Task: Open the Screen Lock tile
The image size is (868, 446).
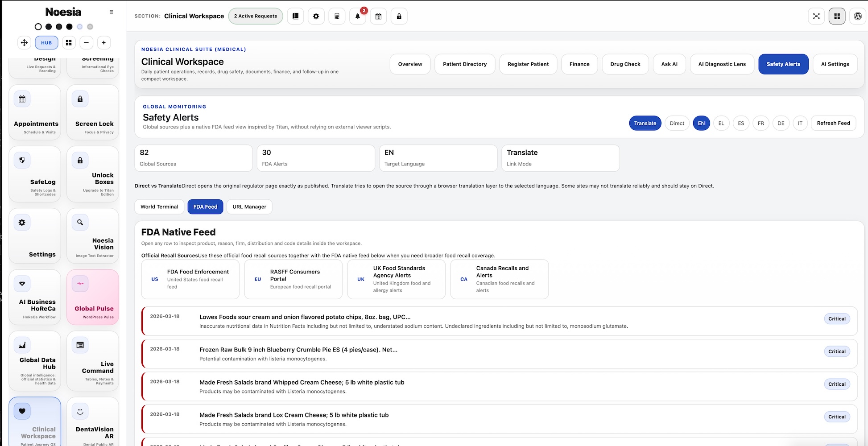Action: [93, 112]
